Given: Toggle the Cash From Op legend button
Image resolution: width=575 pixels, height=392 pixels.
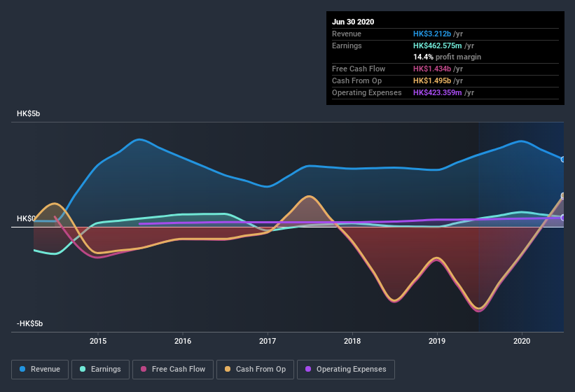Looking at the screenshot, I should tap(255, 370).
